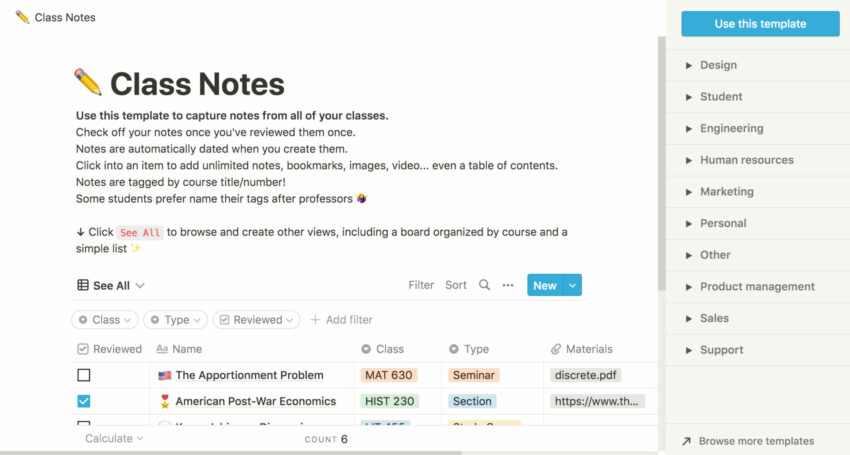Uncheck American Post-War Economics reviewed checkbox
850x455 pixels.
tap(84, 401)
